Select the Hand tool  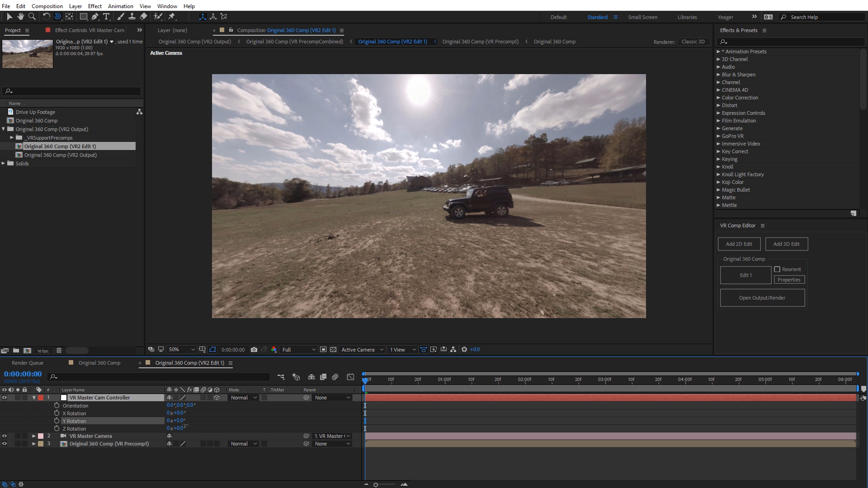[20, 17]
